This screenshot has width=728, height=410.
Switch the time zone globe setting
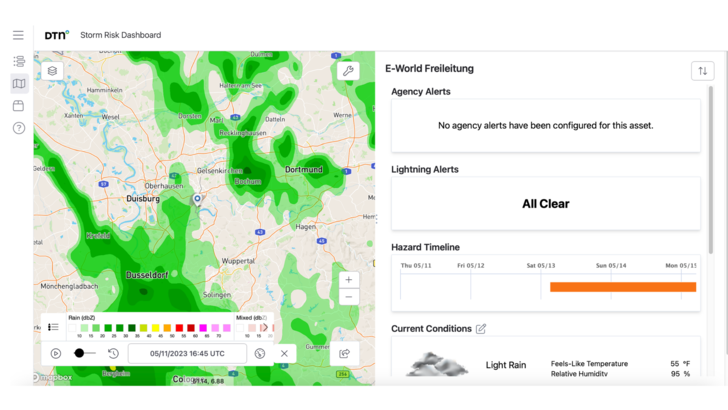[260, 353]
